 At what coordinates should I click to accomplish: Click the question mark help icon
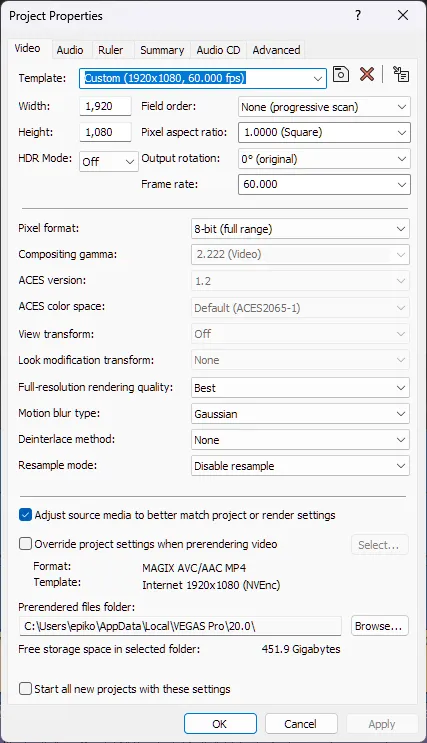pyautogui.click(x=358, y=15)
